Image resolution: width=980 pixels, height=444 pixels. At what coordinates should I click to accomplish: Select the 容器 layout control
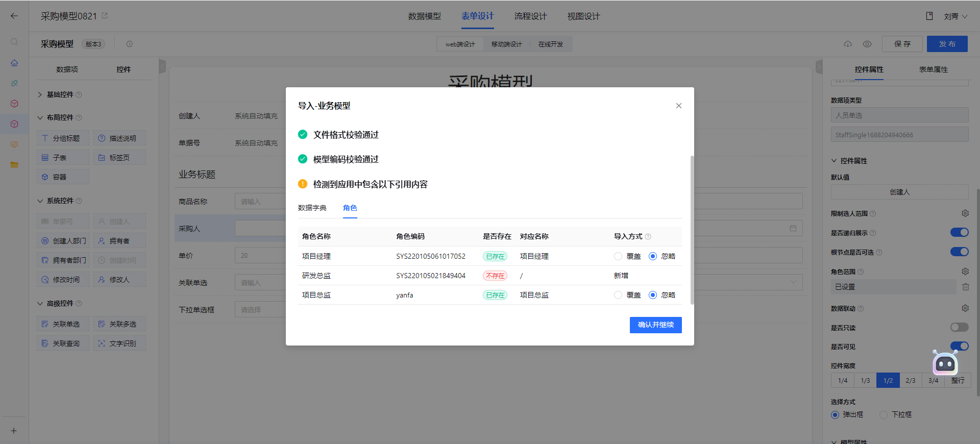click(63, 177)
